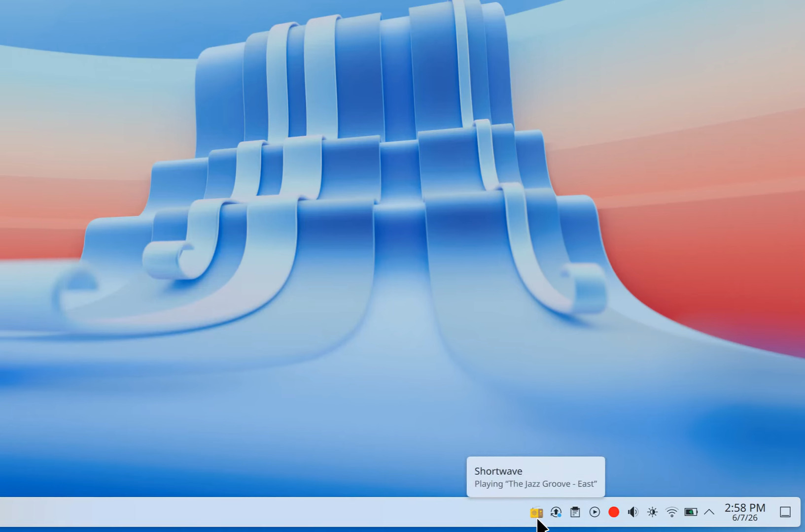The width and height of the screenshot is (805, 532).
Task: Open the calendar from the 2:58 PM clock
Action: pyautogui.click(x=745, y=512)
